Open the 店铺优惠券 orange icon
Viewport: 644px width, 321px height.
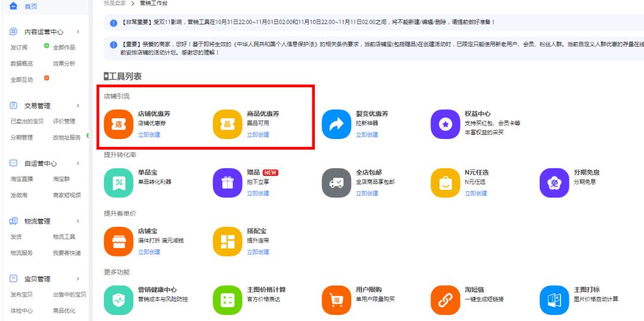point(119,125)
